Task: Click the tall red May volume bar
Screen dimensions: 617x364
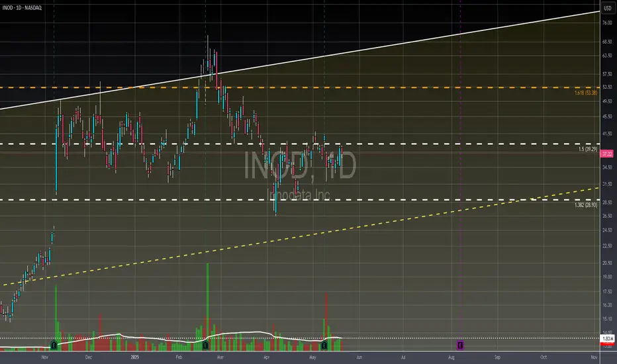Action: (x=326, y=322)
